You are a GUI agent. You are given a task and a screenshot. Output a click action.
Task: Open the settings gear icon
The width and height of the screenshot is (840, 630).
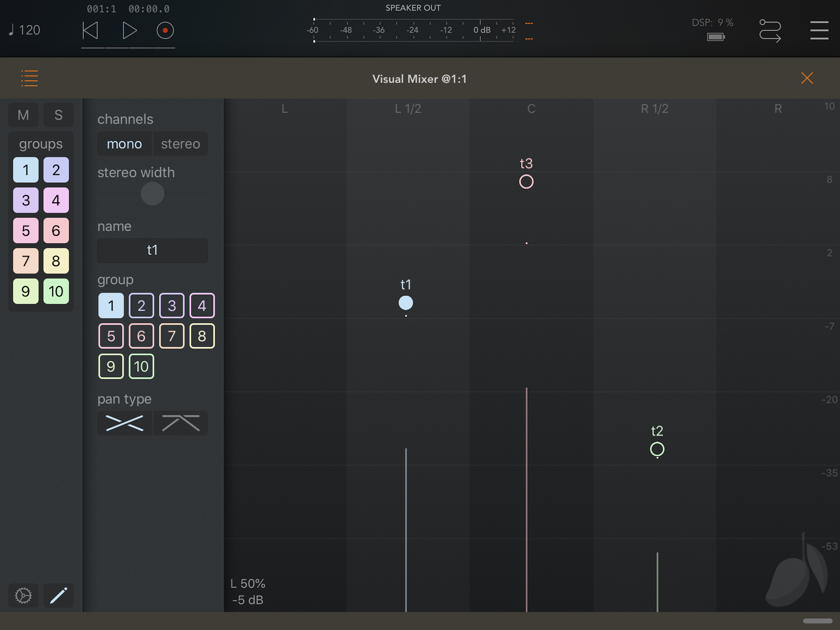click(x=23, y=595)
